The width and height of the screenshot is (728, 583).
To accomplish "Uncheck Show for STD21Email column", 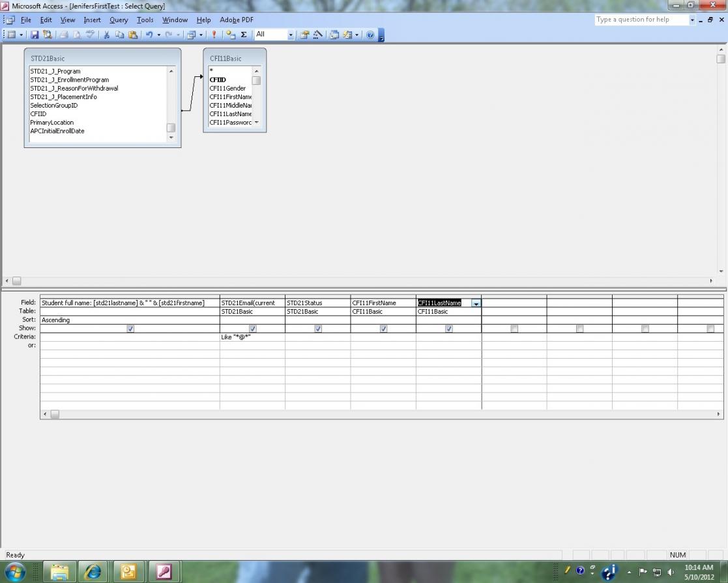I will coord(253,329).
